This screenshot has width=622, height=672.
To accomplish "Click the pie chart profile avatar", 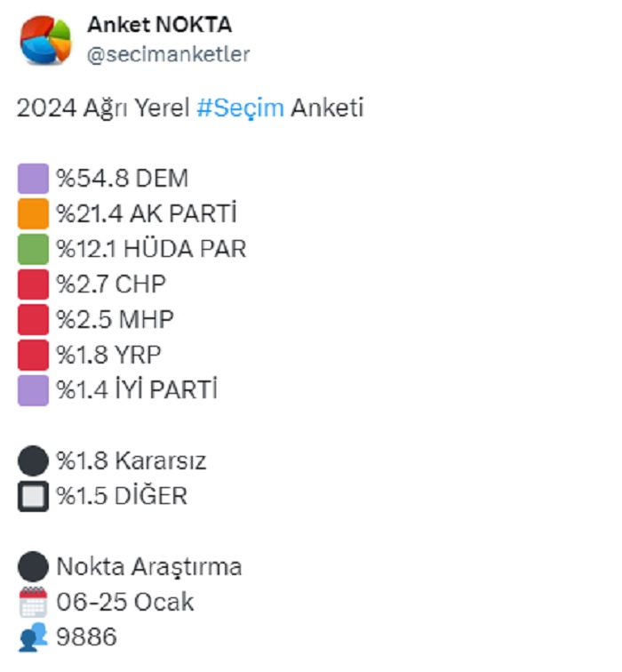I will pos(45,40).
